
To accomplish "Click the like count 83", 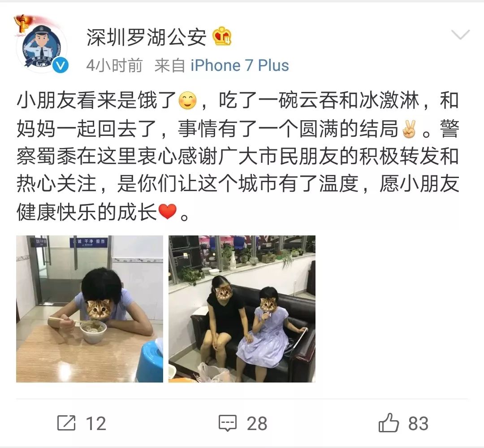I will point(418,424).
